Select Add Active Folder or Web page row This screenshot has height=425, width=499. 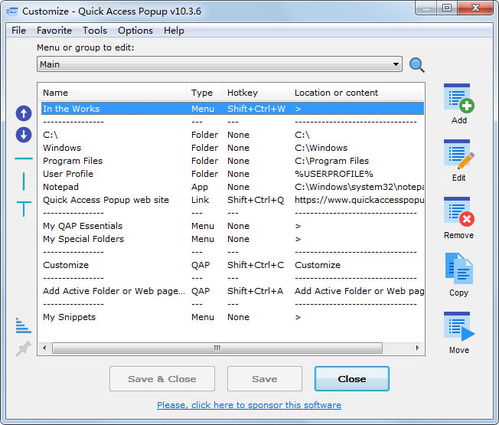(x=232, y=291)
